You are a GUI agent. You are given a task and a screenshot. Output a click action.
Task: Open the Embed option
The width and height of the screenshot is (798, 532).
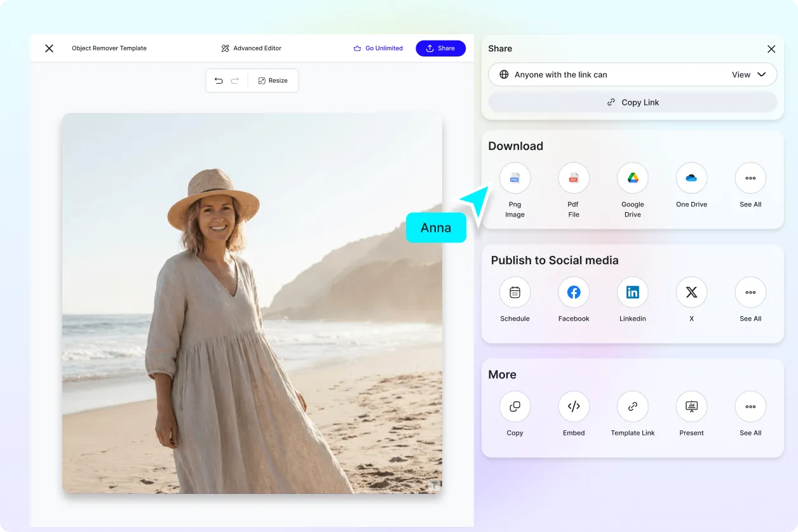coord(573,406)
